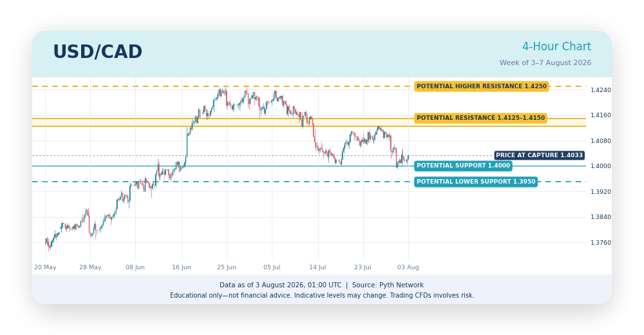
Task: Click the 25 Jun date marker
Action: [x=227, y=267]
